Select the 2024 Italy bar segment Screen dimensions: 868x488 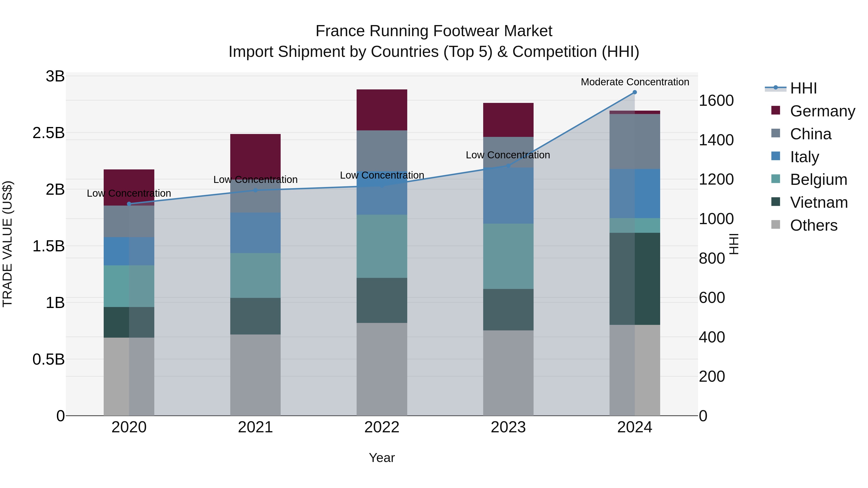[635, 194]
